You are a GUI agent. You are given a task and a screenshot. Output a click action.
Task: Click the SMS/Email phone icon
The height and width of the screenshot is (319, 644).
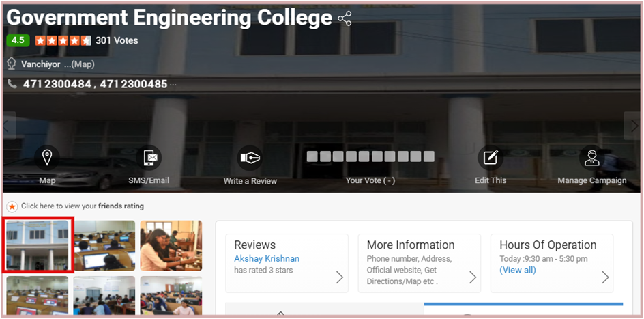click(x=149, y=158)
